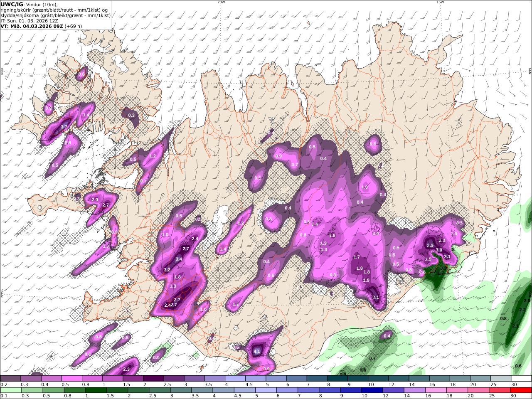Select the 'slydda/snjókoma (grátt/bleikt/grænt' description line
Image resolution: width=532 pixels, height=399 pixels.
tap(56, 15)
